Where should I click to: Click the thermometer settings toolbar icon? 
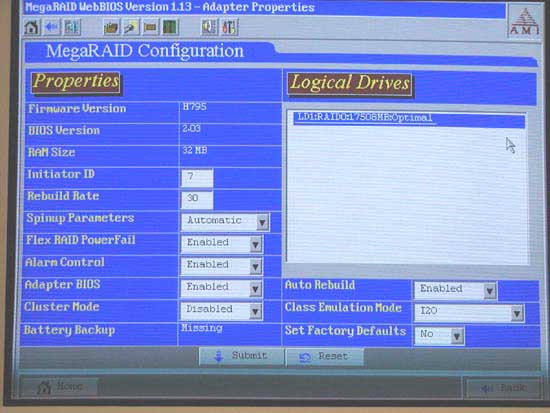click(x=230, y=27)
